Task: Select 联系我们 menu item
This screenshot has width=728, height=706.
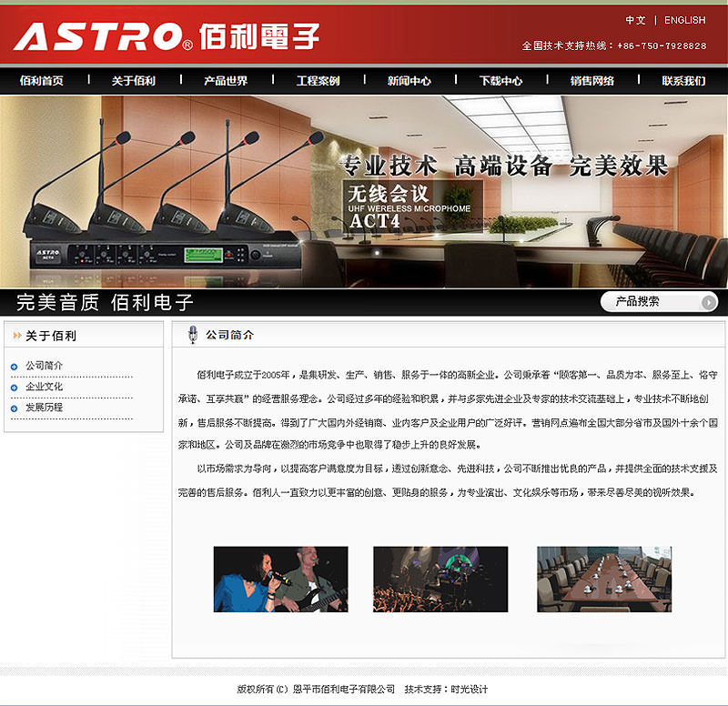Action: coord(683,81)
